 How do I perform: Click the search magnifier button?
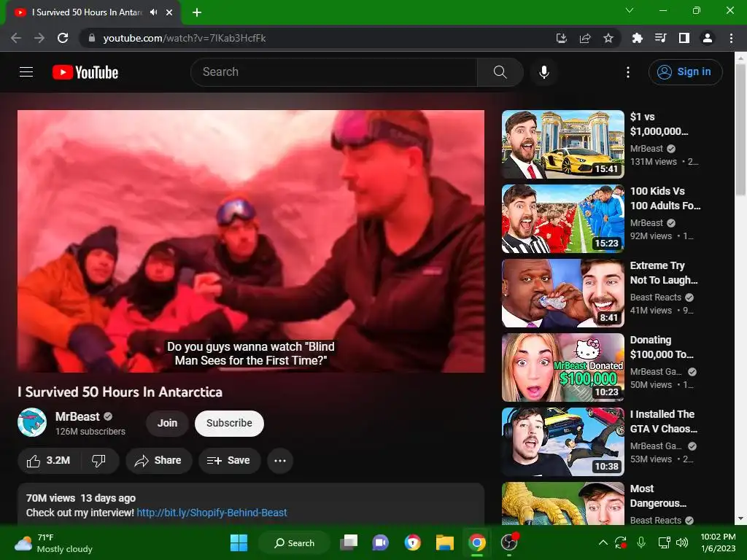pyautogui.click(x=500, y=72)
